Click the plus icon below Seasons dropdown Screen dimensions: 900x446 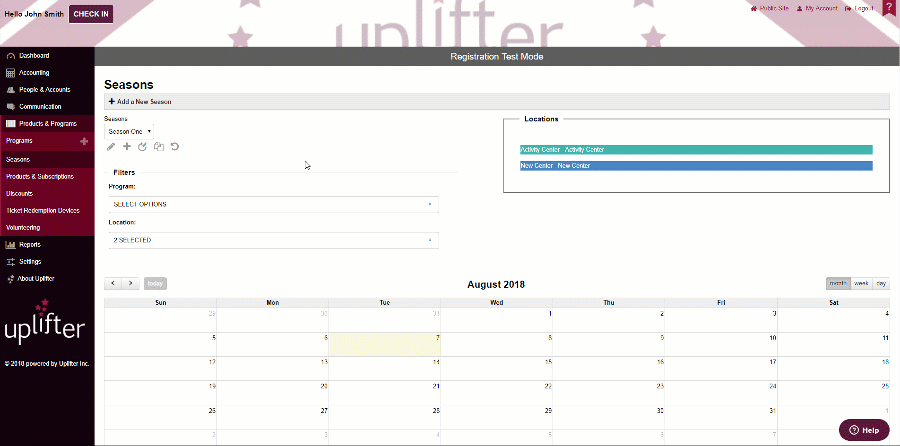127,147
